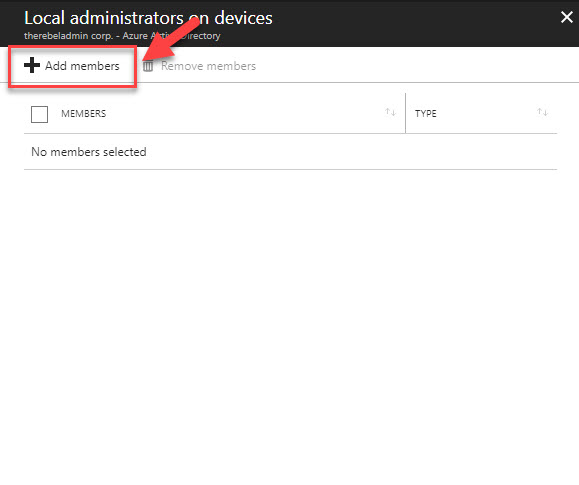This screenshot has width=579, height=485.
Task: Click the up arrow in the MEMBERS sort icon
Action: tap(388, 111)
